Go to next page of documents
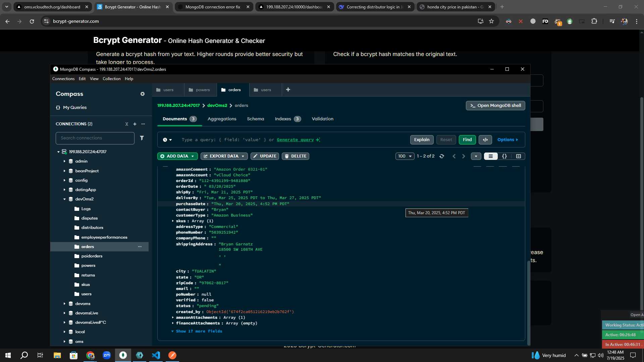 tap(464, 156)
